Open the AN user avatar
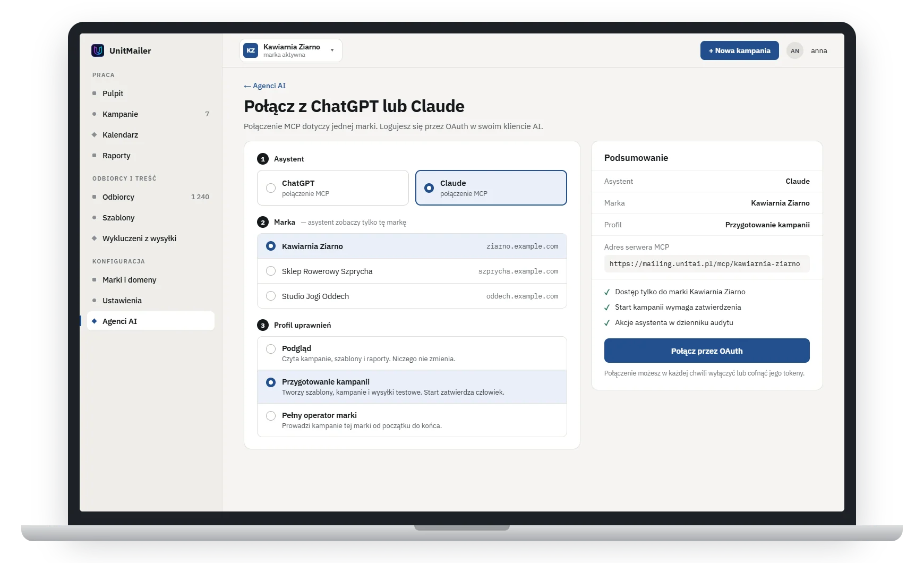The height and width of the screenshot is (563, 924). [x=795, y=51]
